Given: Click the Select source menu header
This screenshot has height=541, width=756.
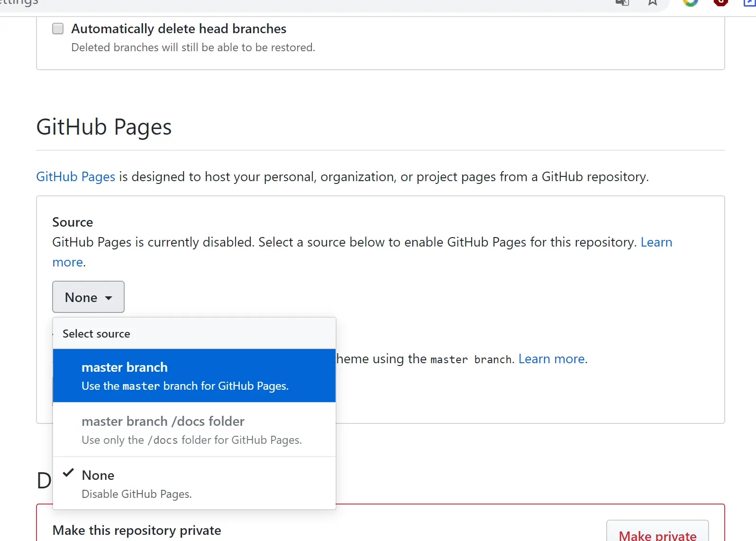Looking at the screenshot, I should coord(96,334).
